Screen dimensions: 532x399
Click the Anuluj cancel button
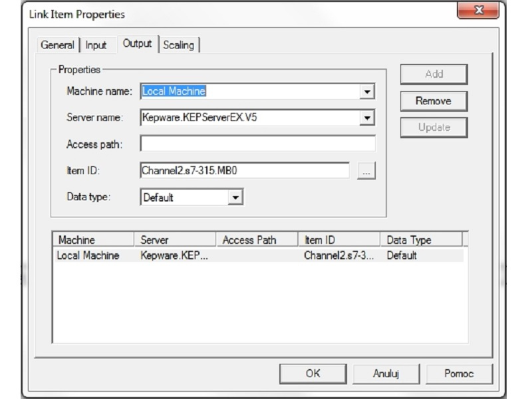pyautogui.click(x=386, y=374)
